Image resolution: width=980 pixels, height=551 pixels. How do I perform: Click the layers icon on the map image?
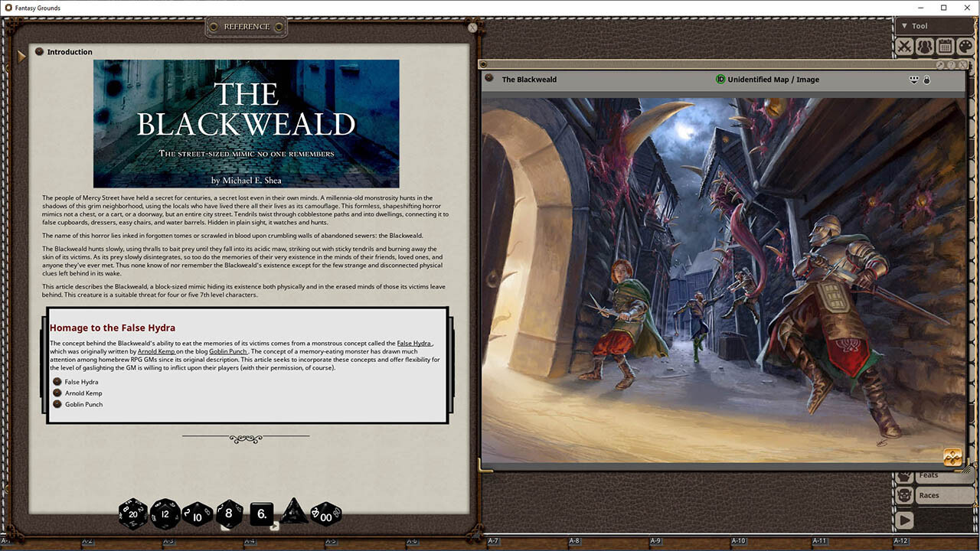tap(952, 457)
